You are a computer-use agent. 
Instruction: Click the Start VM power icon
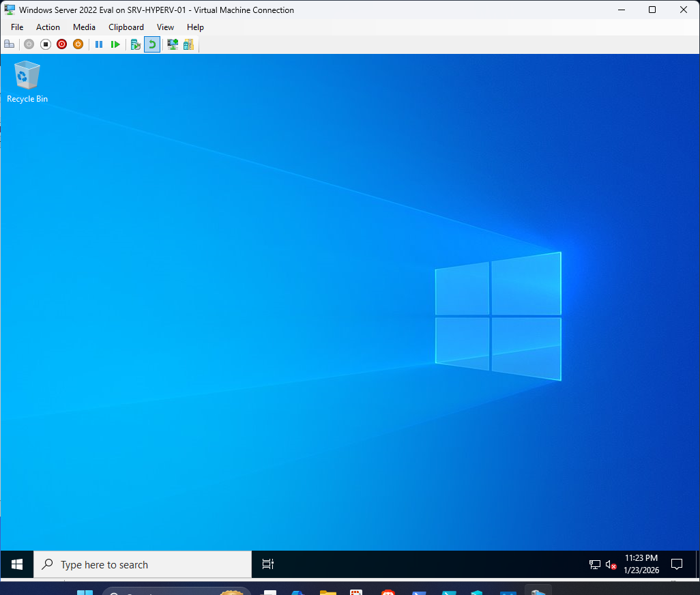[29, 44]
